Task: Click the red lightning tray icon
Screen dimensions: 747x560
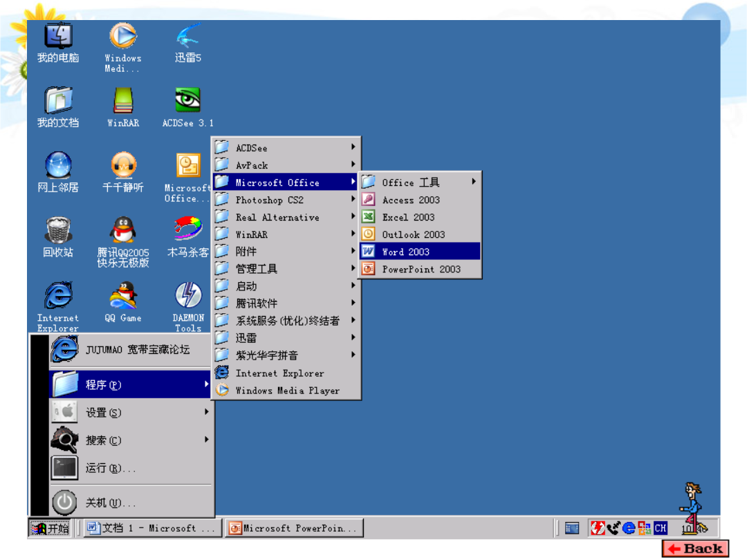Action: pyautogui.click(x=598, y=528)
